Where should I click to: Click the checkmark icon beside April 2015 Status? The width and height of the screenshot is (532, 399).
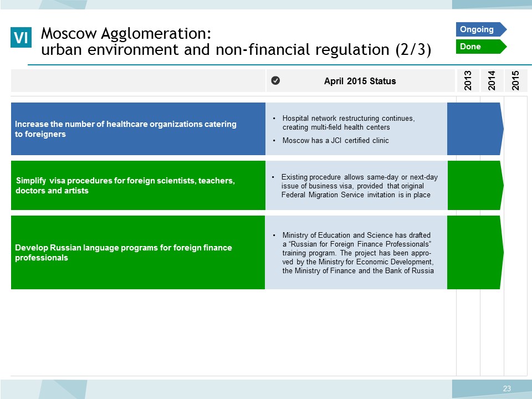coord(275,80)
